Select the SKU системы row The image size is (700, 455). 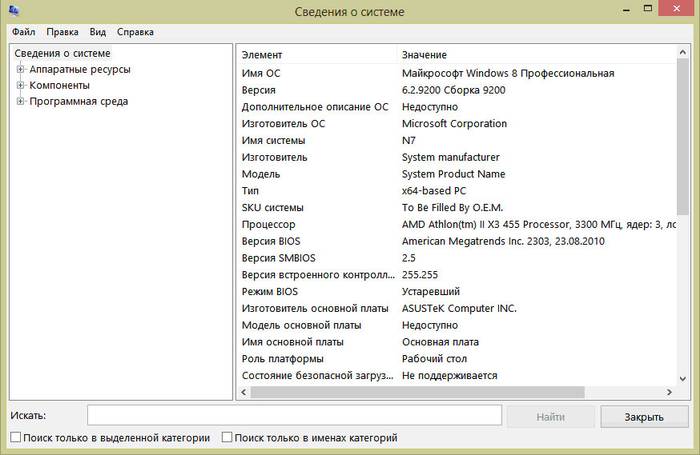[x=457, y=208]
